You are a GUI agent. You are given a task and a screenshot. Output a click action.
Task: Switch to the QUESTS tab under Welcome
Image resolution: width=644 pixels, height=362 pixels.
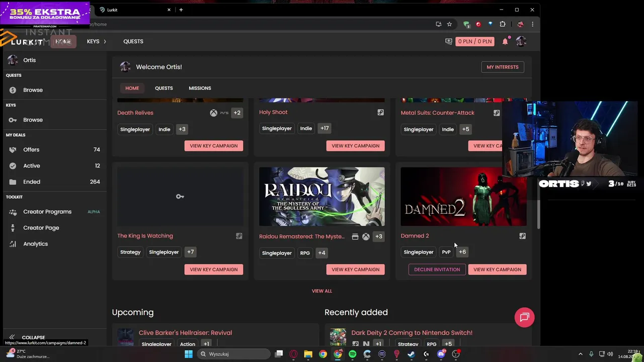(164, 88)
